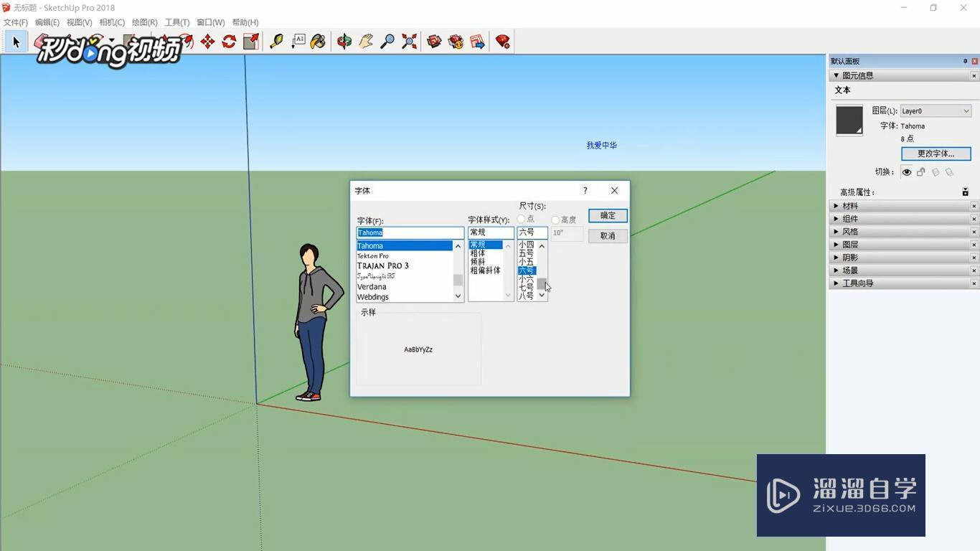This screenshot has width=980, height=551.
Task: Expand the 阴影 section
Action: (x=836, y=258)
